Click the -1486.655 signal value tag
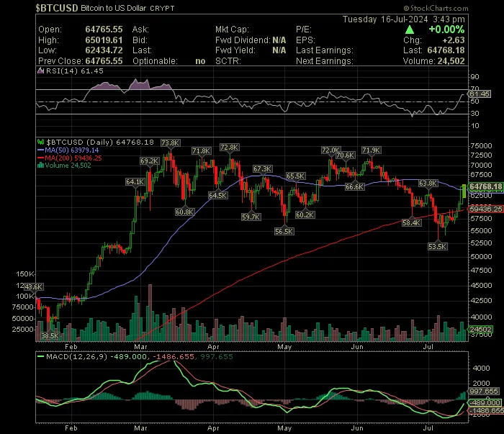The height and width of the screenshot is (434, 504). tap(486, 410)
